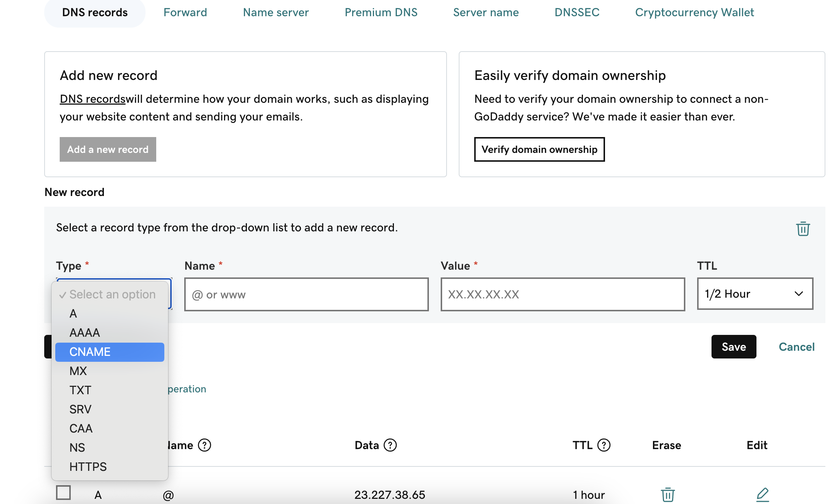Image resolution: width=832 pixels, height=504 pixels.
Task: Open the TTL 1/2 Hour dropdown
Action: pyautogui.click(x=755, y=294)
